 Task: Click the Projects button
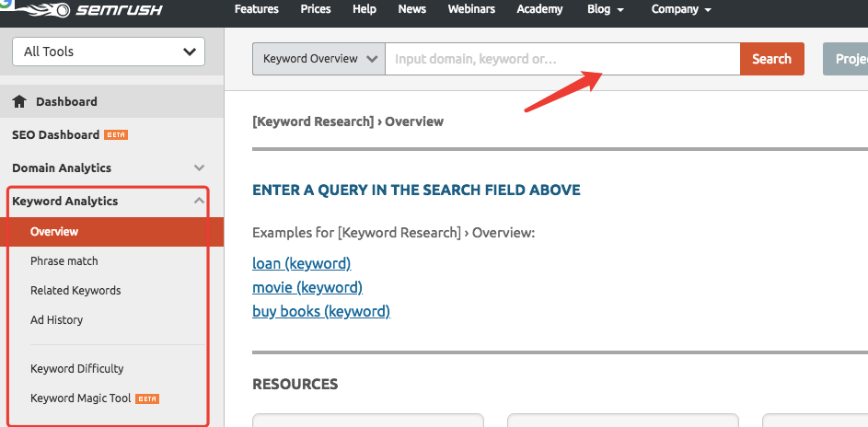[845, 59]
